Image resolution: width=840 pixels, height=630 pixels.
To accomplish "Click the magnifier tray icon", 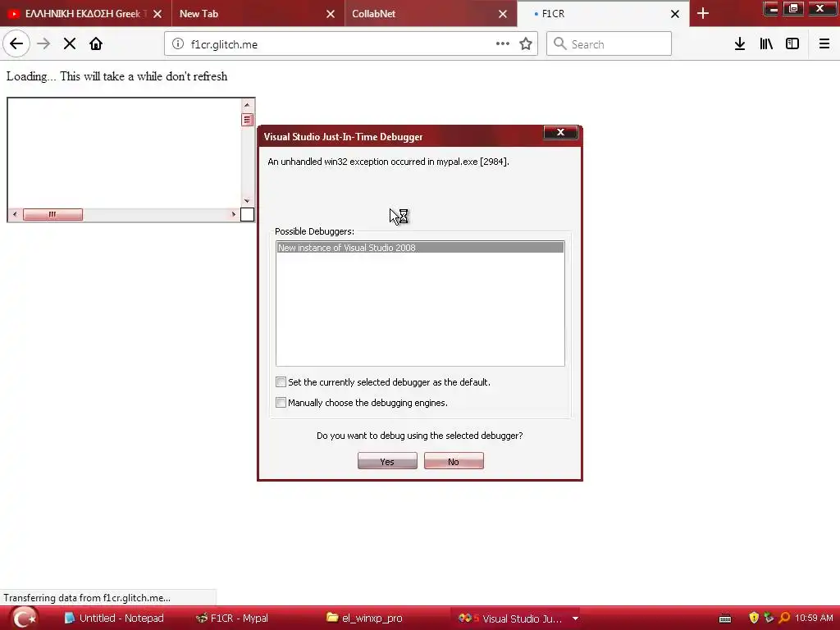I will (x=784, y=619).
